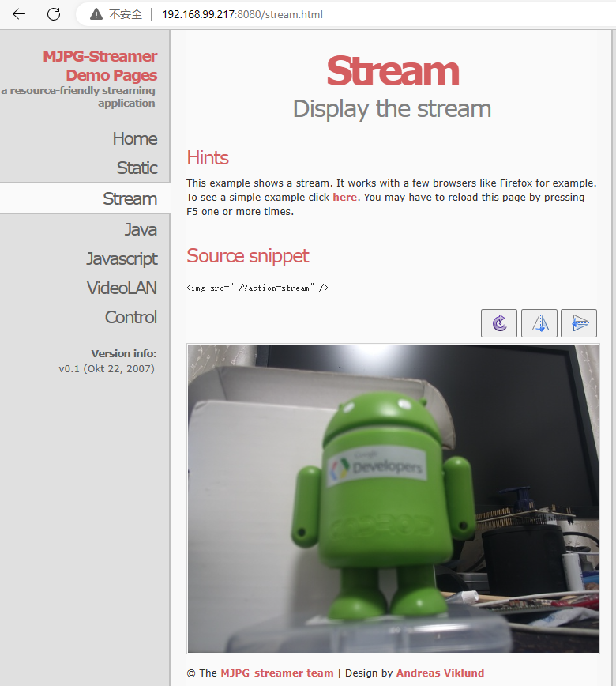Image resolution: width=616 pixels, height=686 pixels.
Task: Open the Static menu item
Action: pos(137,168)
